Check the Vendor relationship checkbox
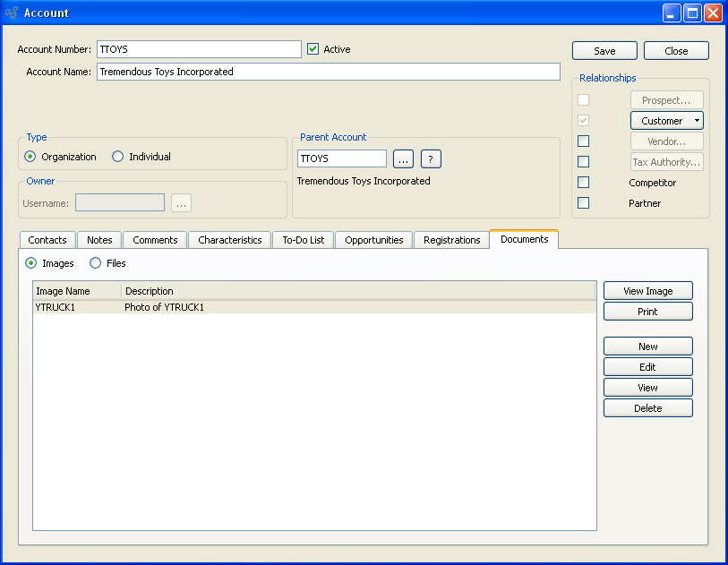 [584, 141]
